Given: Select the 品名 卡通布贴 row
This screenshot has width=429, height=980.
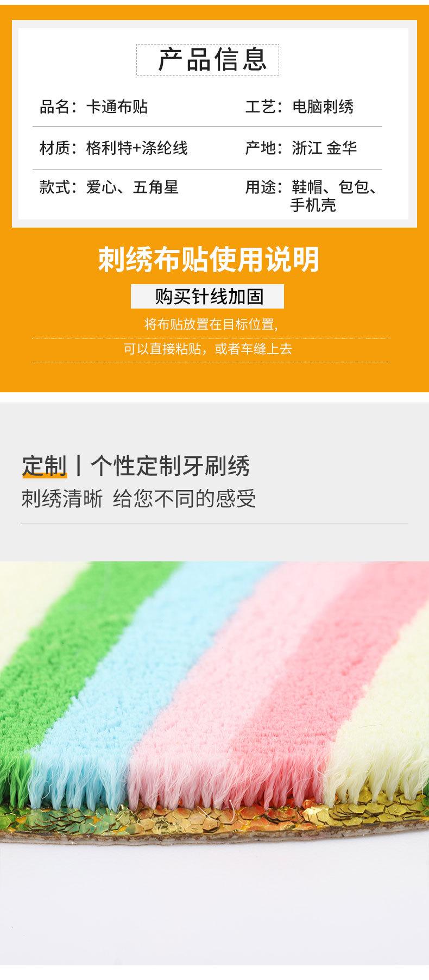Looking at the screenshot, I should pos(93,106).
